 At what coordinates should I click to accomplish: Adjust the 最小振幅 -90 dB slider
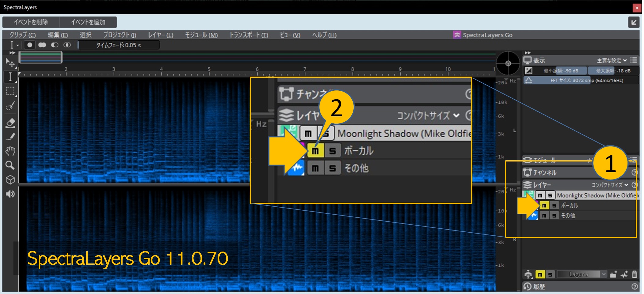coord(560,71)
